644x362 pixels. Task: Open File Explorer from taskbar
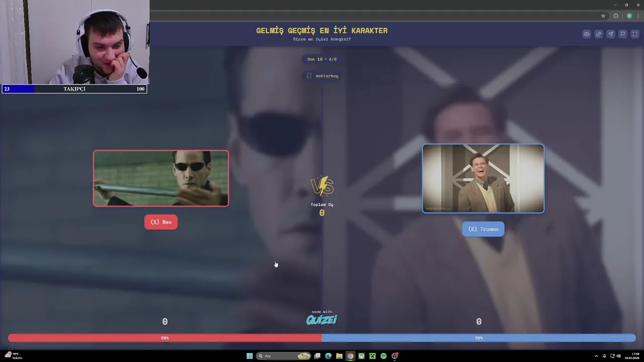pyautogui.click(x=339, y=356)
